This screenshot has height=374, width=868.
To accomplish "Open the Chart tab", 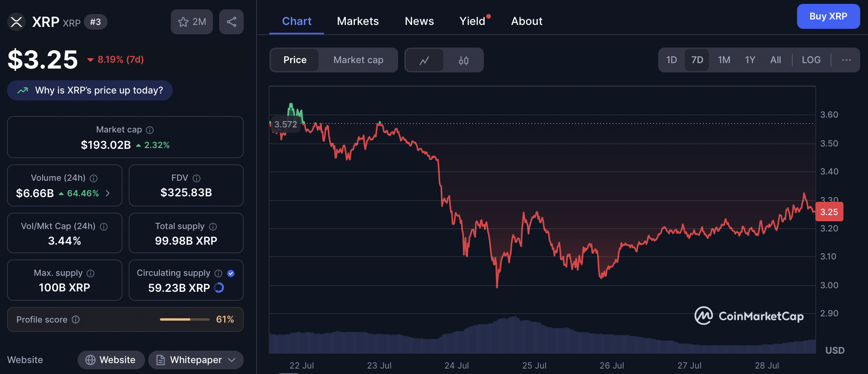I will pyautogui.click(x=297, y=21).
